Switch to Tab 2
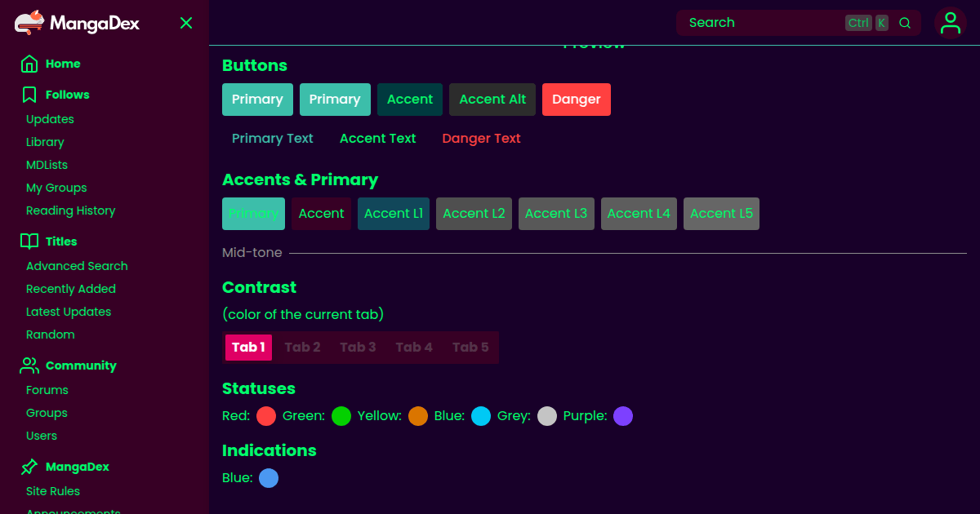This screenshot has width=980, height=514. (302, 348)
